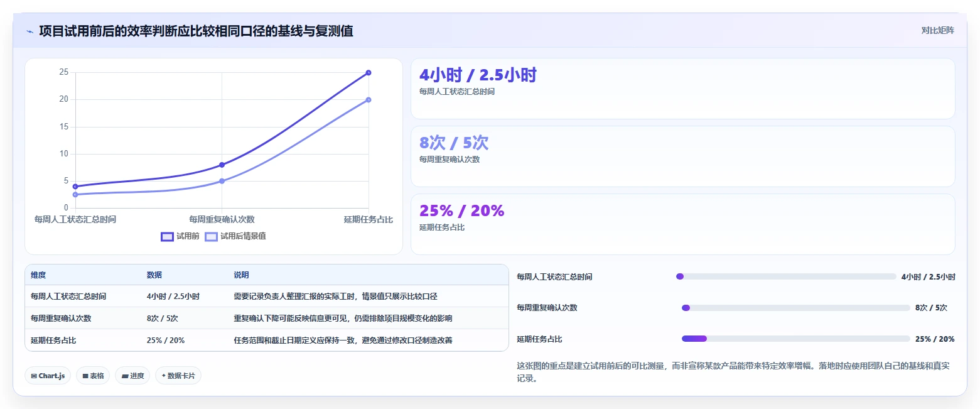This screenshot has width=980, height=409.
Task: Open the 4小时 / 2.5小时 data card
Action: [x=683, y=89]
